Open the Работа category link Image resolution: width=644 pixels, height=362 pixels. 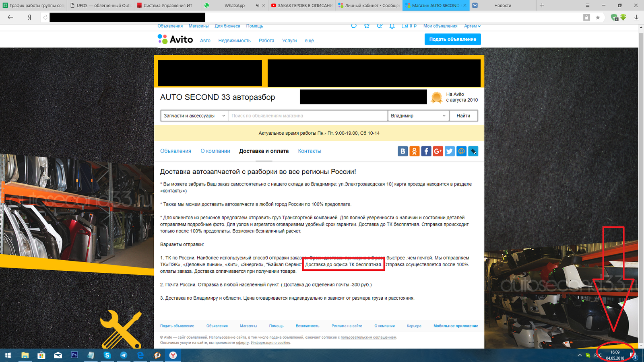click(266, 41)
